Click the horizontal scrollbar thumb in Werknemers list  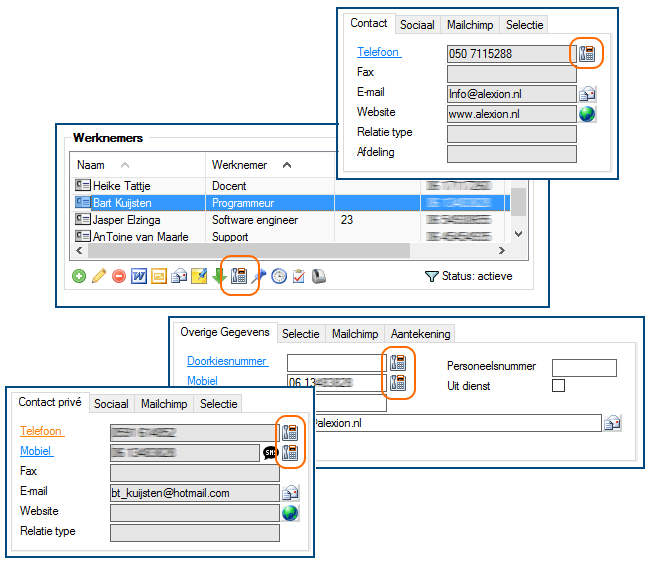tap(249, 250)
